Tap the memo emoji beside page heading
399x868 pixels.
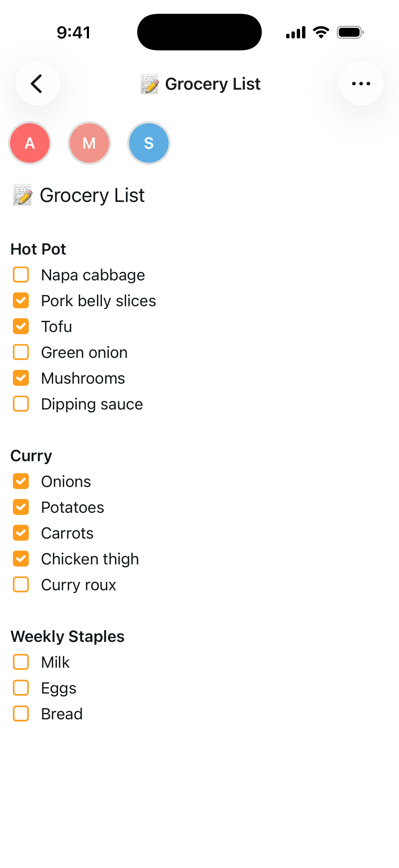tap(22, 195)
